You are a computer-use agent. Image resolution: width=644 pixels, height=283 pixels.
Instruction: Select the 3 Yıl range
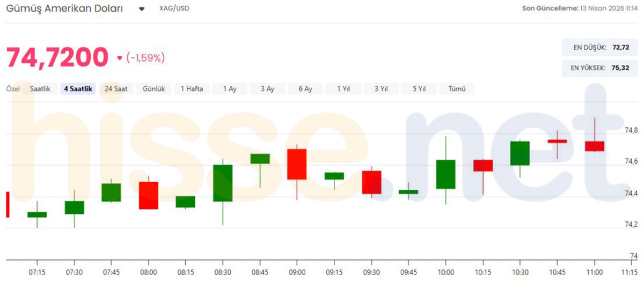381,89
